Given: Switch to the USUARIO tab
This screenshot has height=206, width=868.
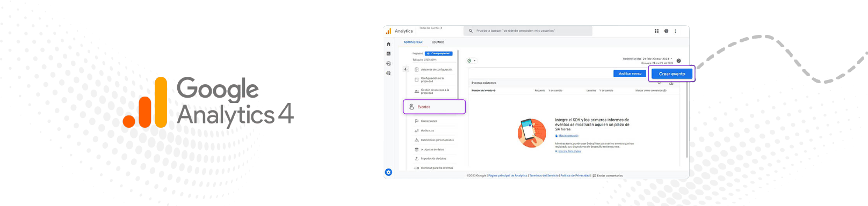Looking at the screenshot, I should tap(438, 42).
